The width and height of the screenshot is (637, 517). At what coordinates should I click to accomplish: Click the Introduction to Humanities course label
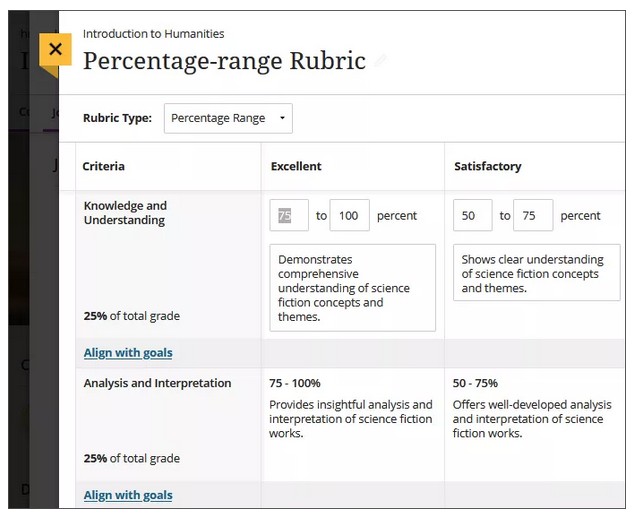click(153, 34)
